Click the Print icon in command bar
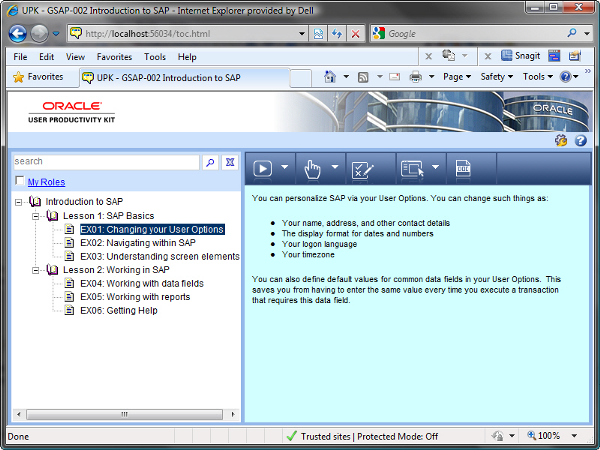600x450 pixels. [x=416, y=77]
